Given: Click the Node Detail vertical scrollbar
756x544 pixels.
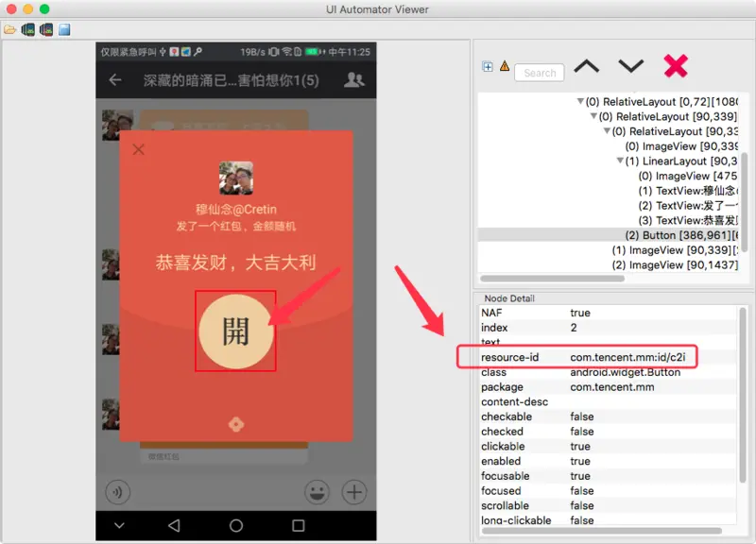Looking at the screenshot, I should 743,395.
